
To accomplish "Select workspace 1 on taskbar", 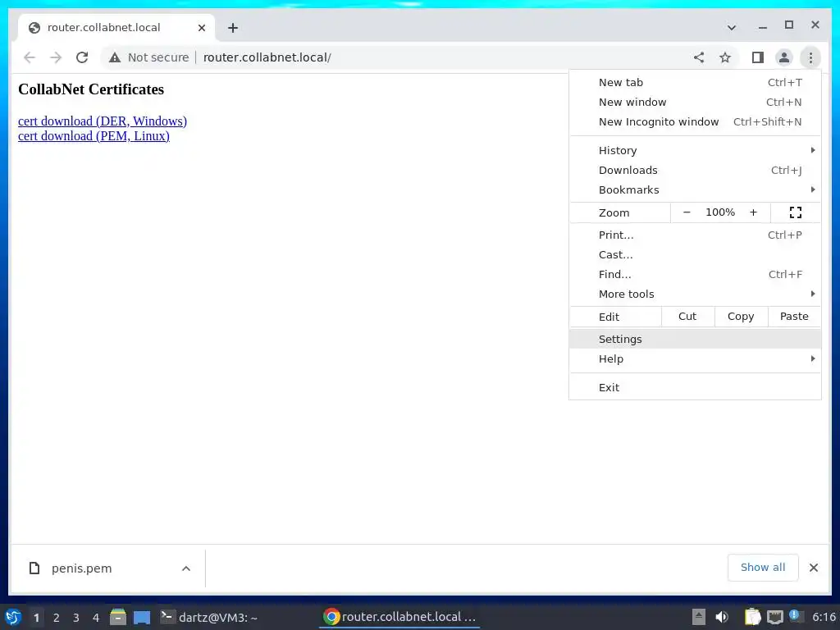I will pos(36,618).
